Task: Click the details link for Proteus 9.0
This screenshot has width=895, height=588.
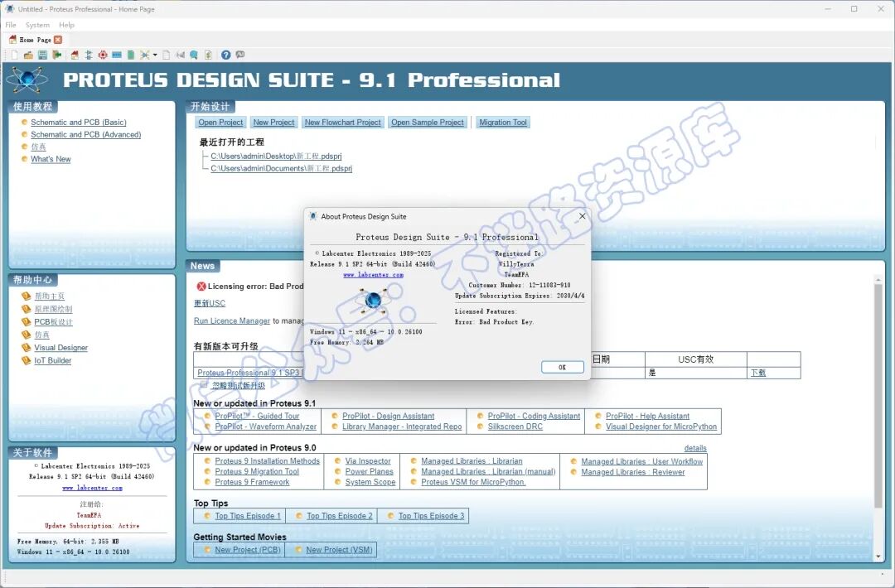Action: point(695,448)
